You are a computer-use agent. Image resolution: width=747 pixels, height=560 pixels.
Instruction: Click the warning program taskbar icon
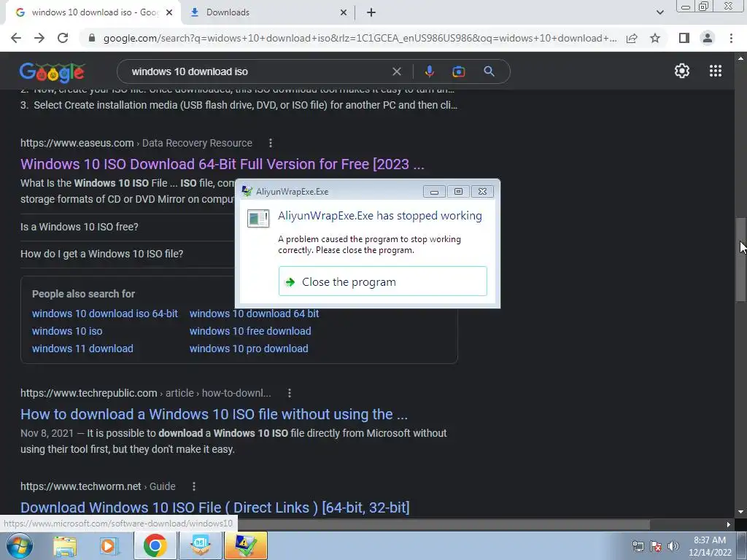(246, 545)
